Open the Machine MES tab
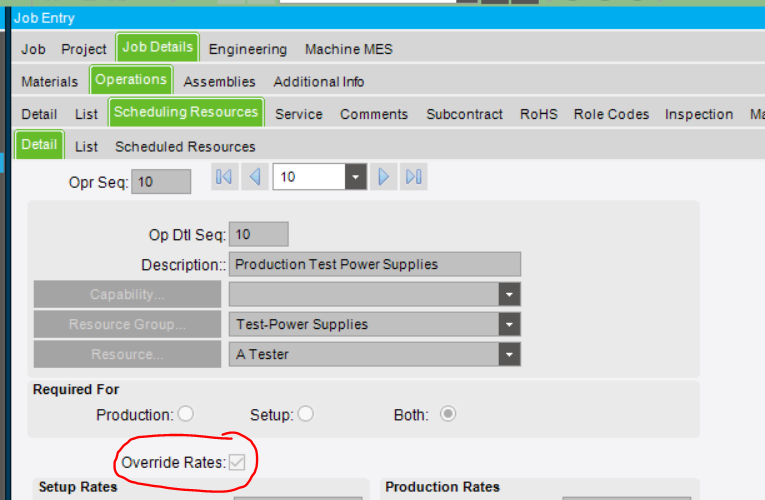 click(349, 49)
